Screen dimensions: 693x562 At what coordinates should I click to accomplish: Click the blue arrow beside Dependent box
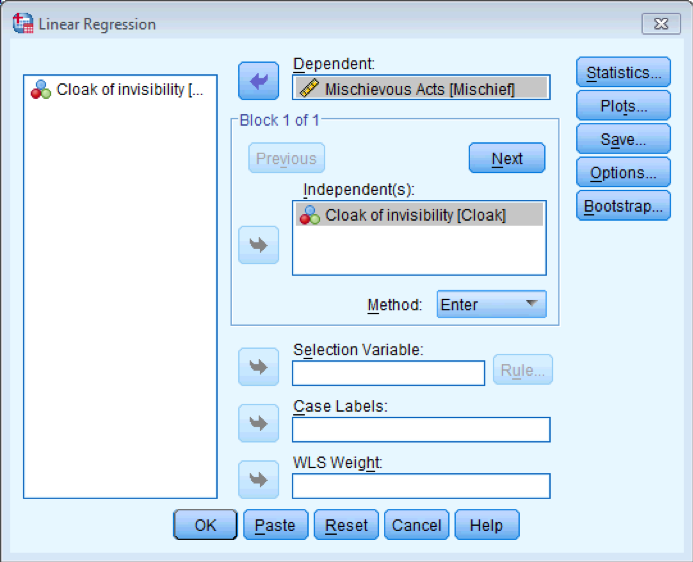(x=258, y=81)
